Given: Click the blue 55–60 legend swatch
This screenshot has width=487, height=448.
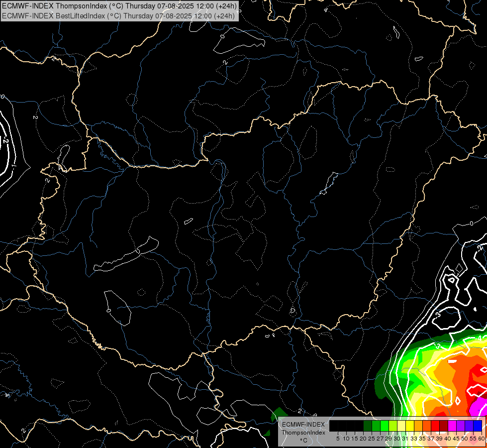Looking at the screenshot, I should tap(478, 426).
